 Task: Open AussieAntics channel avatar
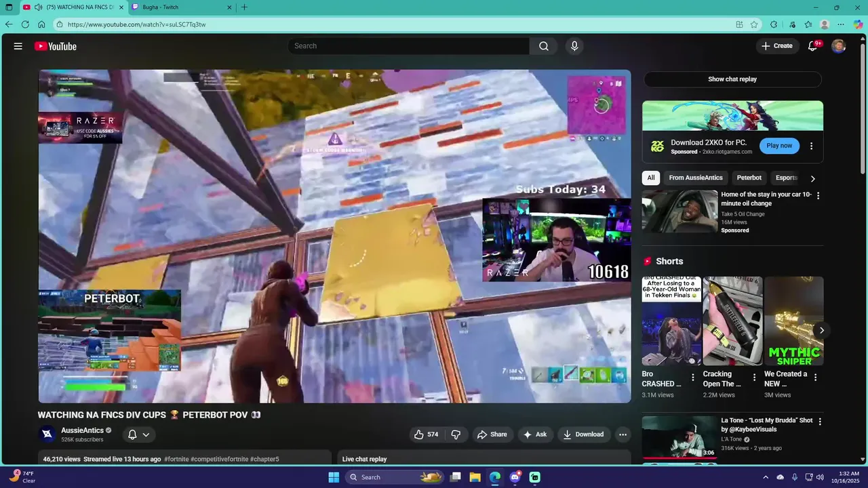click(47, 434)
